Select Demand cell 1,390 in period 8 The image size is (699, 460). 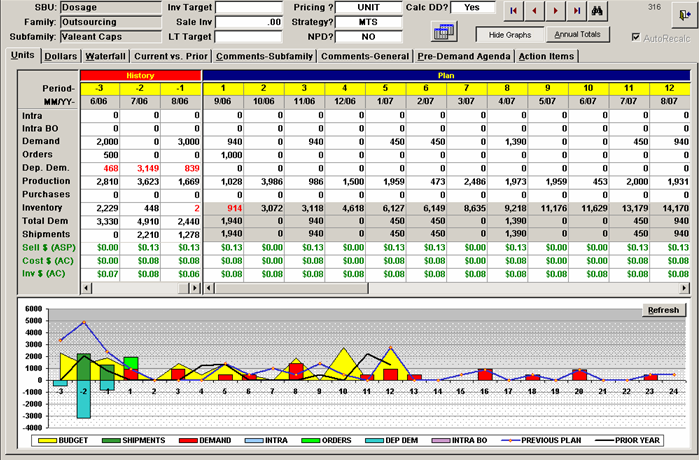pos(507,142)
